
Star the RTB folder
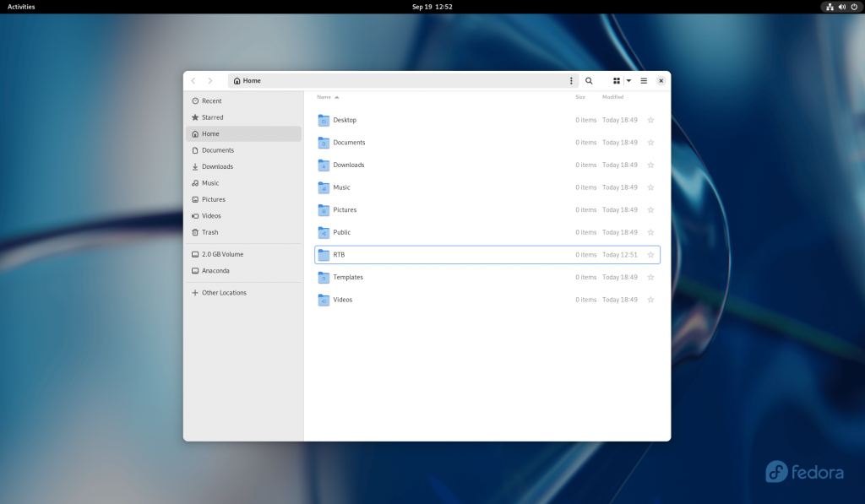tap(650, 254)
